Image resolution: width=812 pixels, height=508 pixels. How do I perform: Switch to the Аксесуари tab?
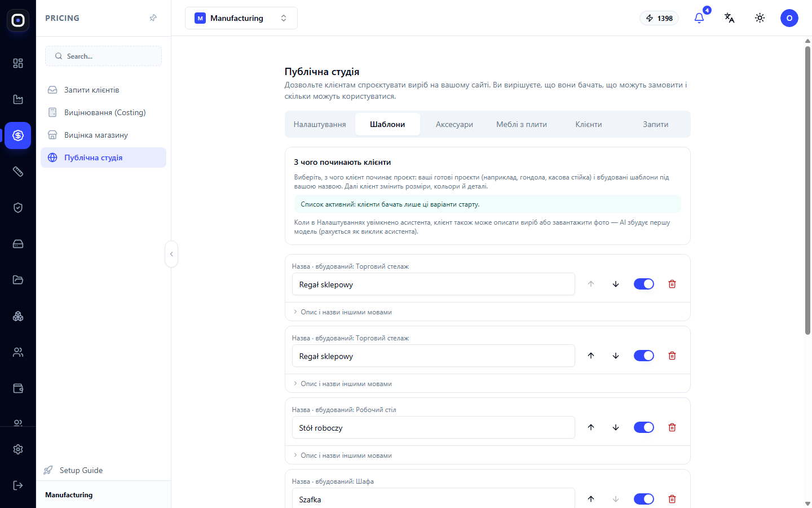pos(454,124)
